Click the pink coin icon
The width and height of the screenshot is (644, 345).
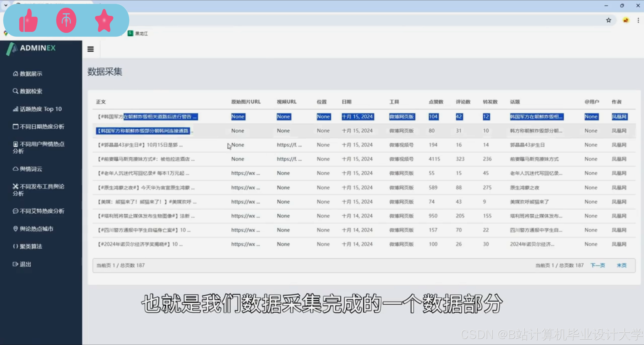click(x=66, y=20)
